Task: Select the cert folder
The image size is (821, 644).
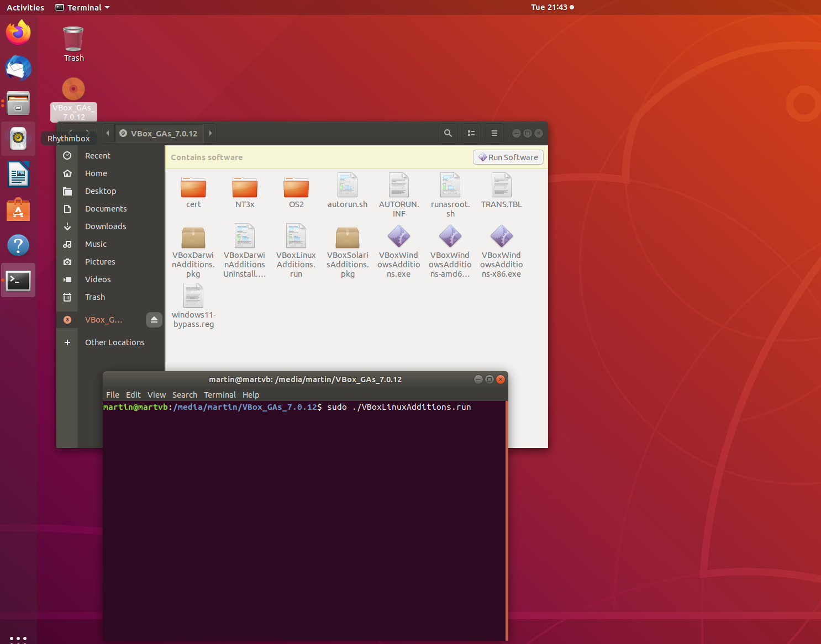Action: pos(193,192)
